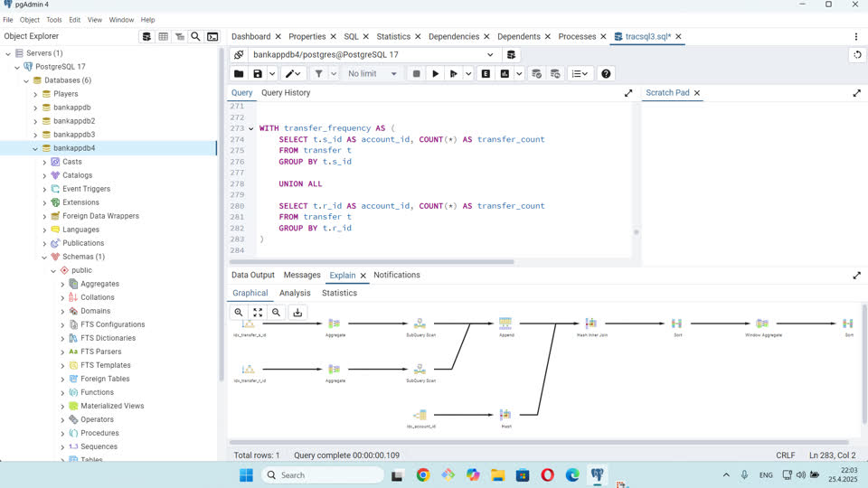Click the explain panel horizontal scrollbar
The height and width of the screenshot is (488, 868).
coord(539,443)
